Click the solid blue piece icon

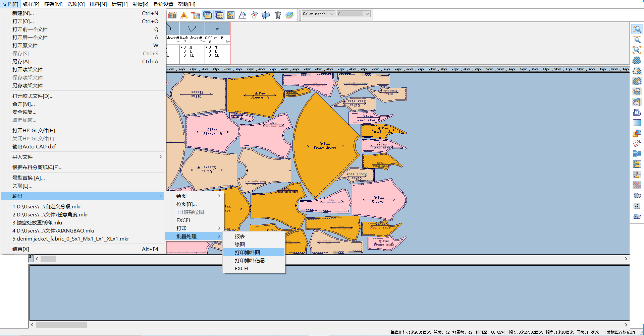click(x=637, y=60)
